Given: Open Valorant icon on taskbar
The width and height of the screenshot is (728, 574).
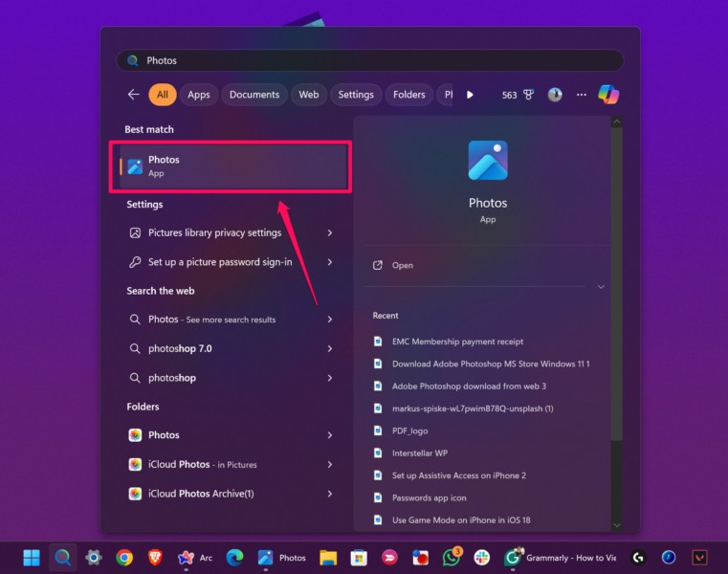Looking at the screenshot, I should [699, 558].
